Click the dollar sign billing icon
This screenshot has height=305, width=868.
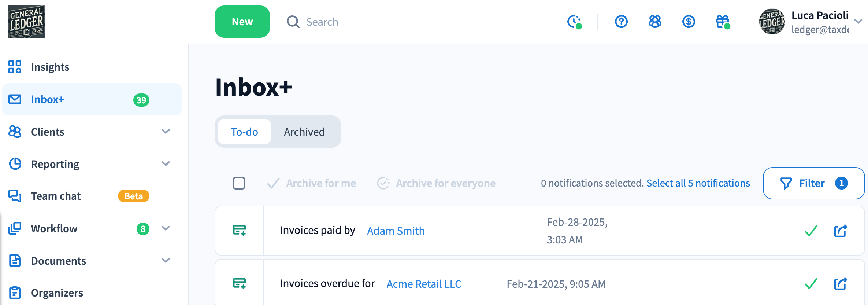point(689,22)
